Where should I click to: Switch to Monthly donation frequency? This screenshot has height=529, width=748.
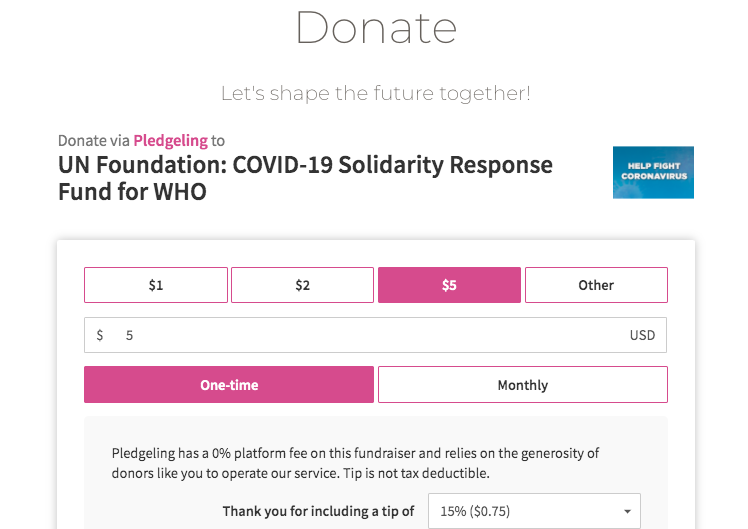[x=523, y=384]
